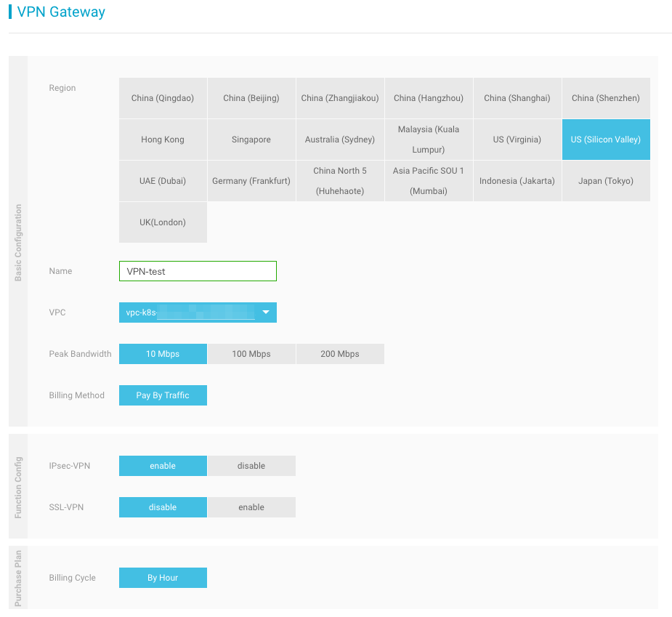Image resolution: width=672 pixels, height=617 pixels.
Task: Click the Name field containing VPN-test
Action: point(198,271)
